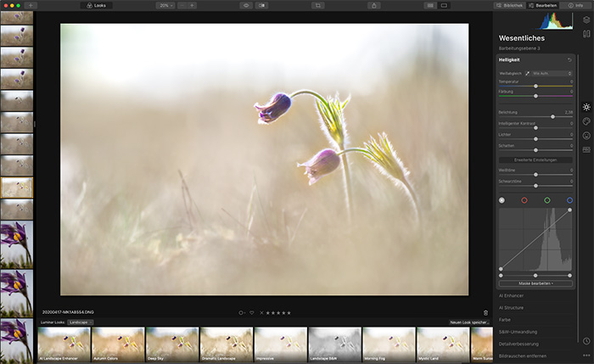Apply the Autumn Colors look
Screen dimensions: 594x364
coord(118,344)
